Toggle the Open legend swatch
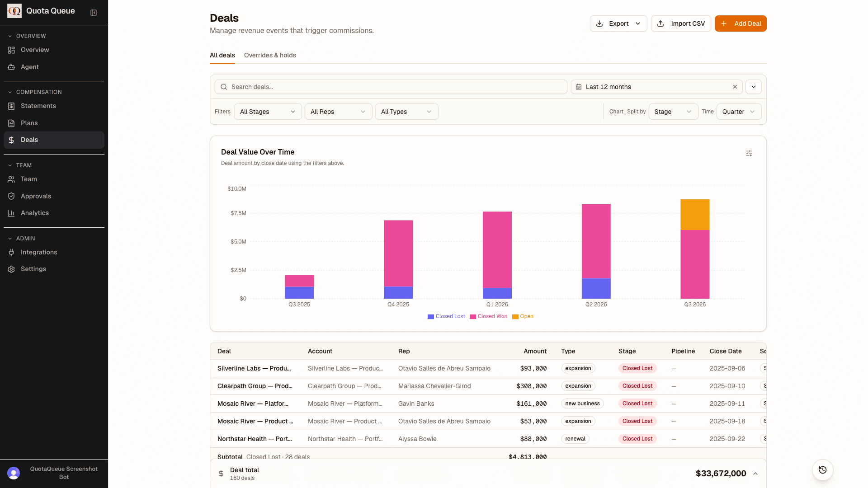This screenshot has width=868, height=488. 515,317
